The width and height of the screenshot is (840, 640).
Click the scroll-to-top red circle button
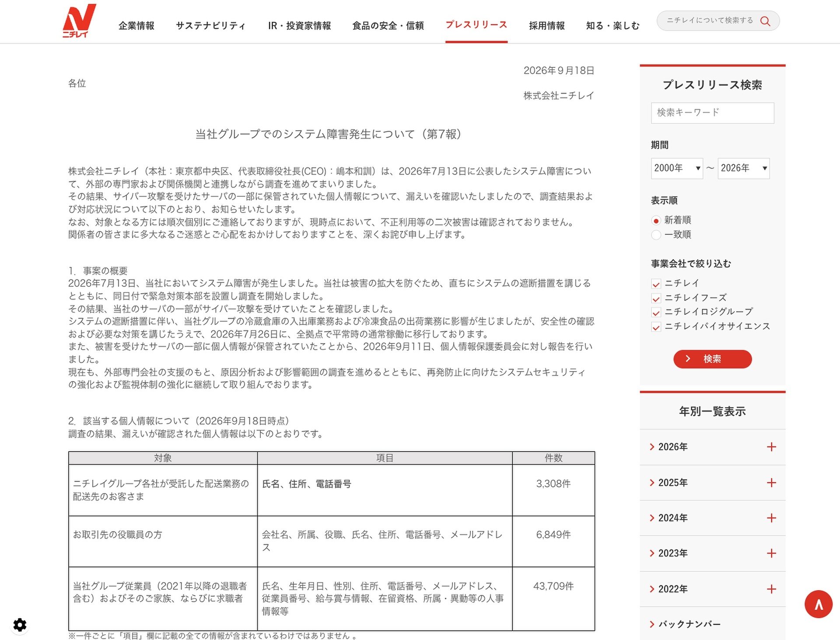[818, 604]
